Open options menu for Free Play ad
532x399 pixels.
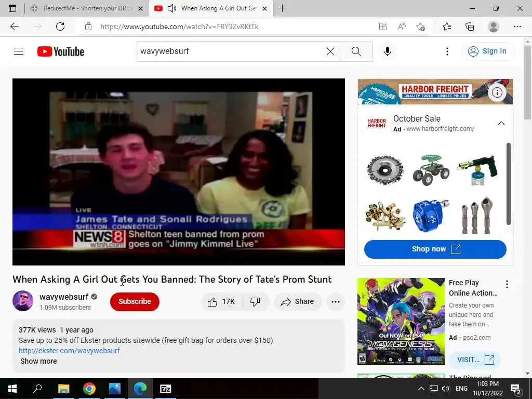tap(507, 284)
